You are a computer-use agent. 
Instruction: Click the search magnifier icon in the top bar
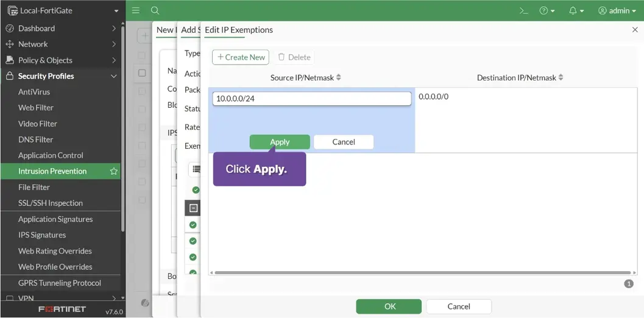(155, 11)
